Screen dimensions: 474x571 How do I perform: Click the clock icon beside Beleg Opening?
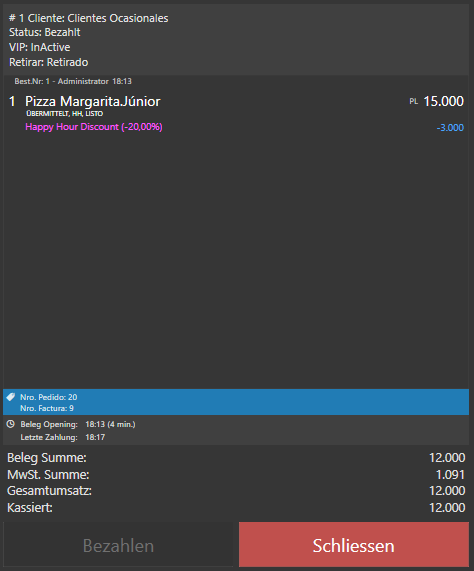click(x=11, y=424)
